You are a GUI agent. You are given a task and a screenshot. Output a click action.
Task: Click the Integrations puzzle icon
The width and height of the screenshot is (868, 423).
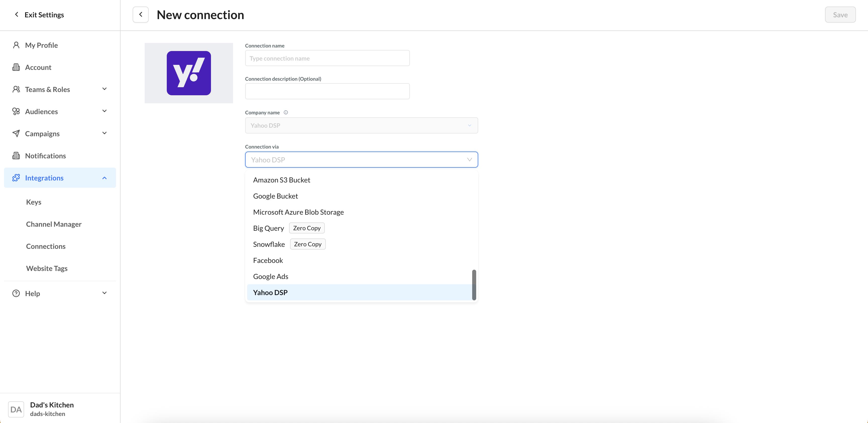click(x=16, y=178)
